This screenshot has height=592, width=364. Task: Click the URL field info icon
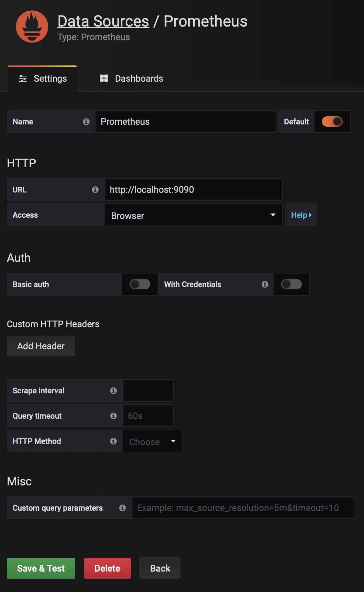point(95,190)
